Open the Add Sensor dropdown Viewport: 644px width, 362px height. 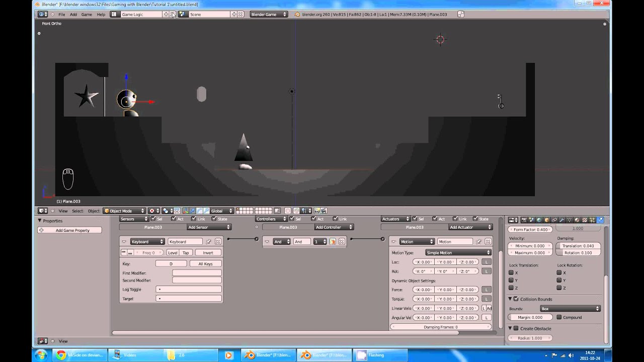pyautogui.click(x=209, y=227)
